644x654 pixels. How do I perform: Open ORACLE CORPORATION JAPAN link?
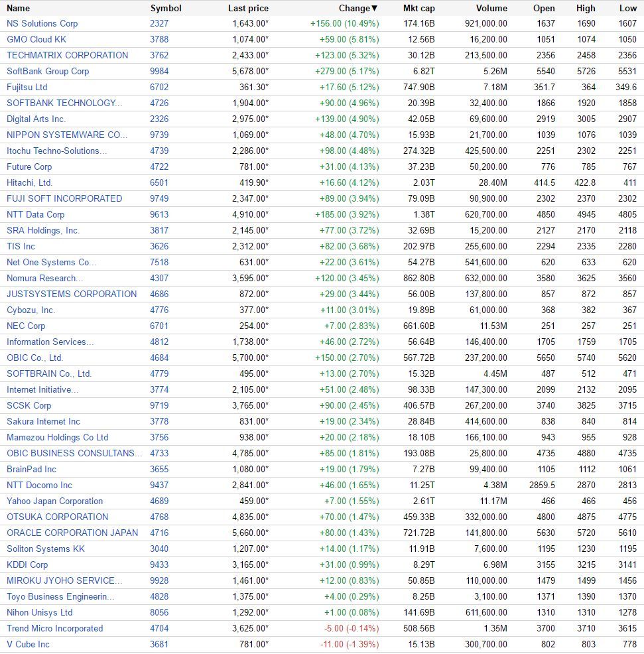point(72,533)
